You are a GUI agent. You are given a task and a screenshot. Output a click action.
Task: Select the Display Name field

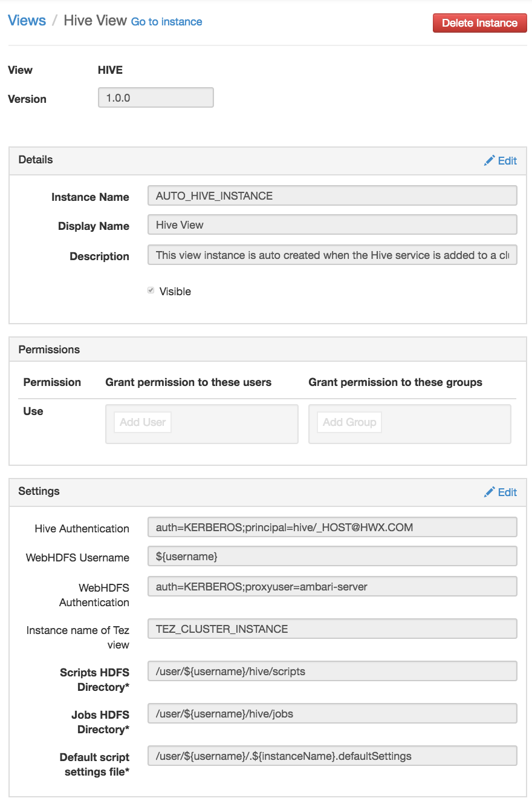click(332, 225)
